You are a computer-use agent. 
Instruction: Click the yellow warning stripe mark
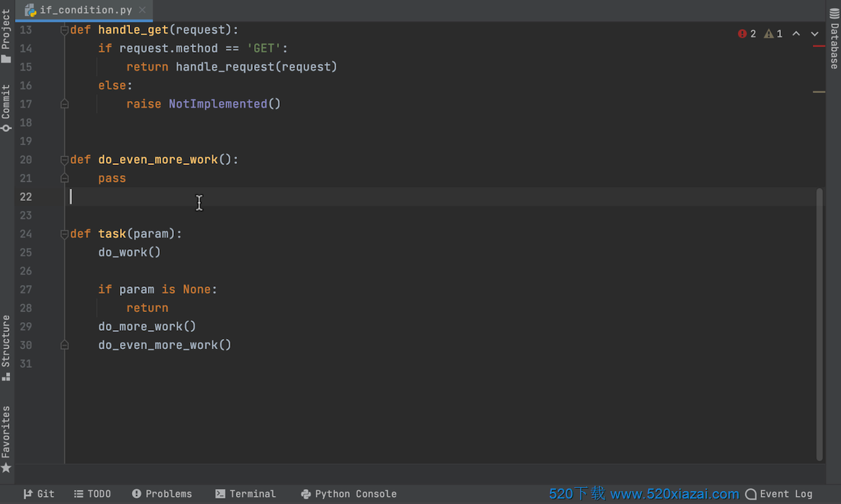(819, 92)
